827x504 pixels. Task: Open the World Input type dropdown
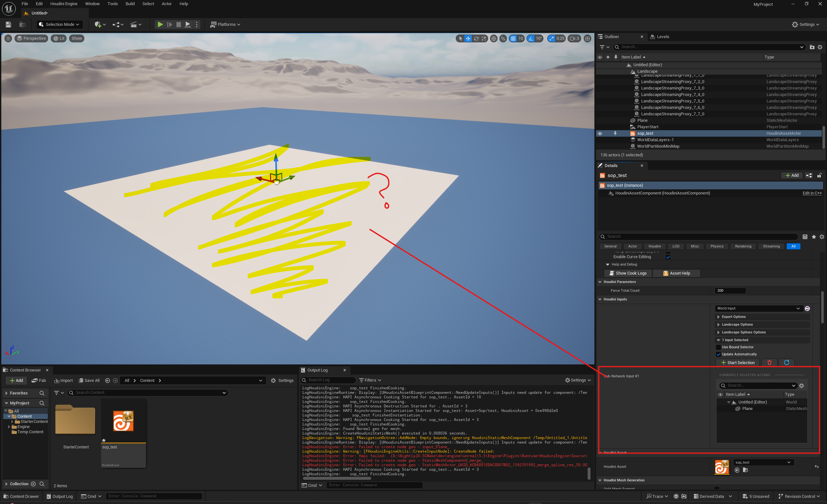tap(758, 308)
